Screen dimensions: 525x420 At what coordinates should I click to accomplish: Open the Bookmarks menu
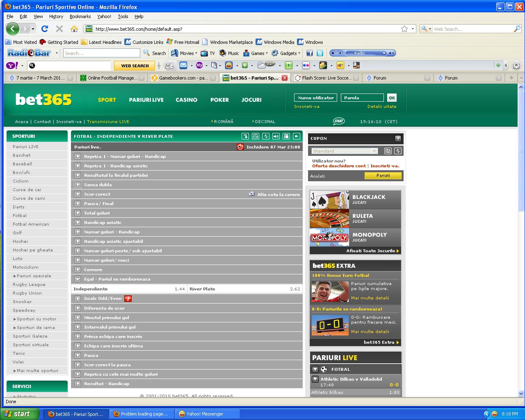(80, 16)
